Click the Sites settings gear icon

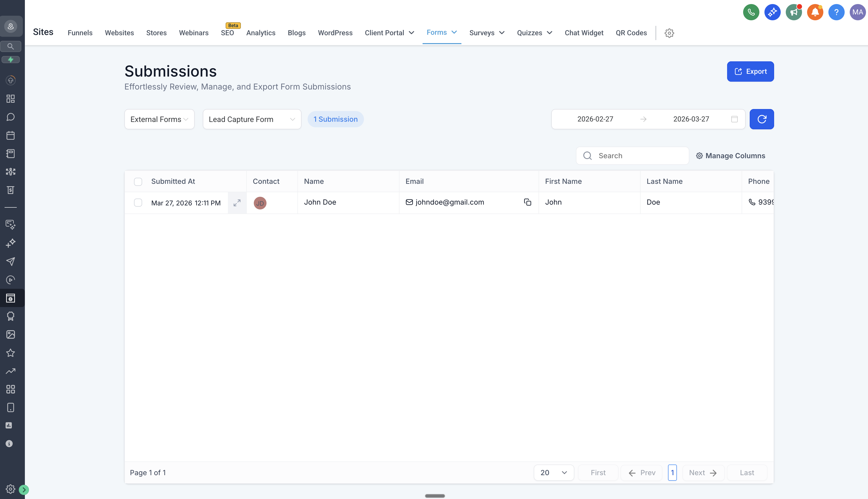669,33
